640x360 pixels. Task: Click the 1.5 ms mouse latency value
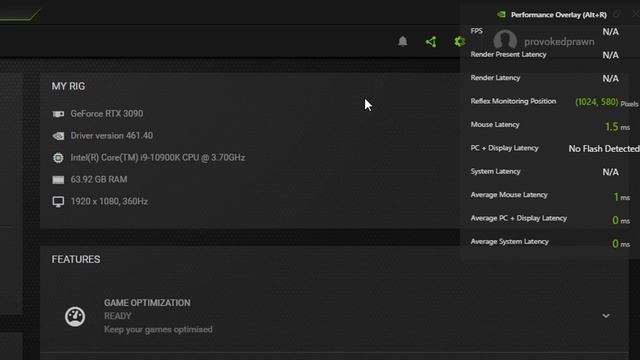(617, 127)
